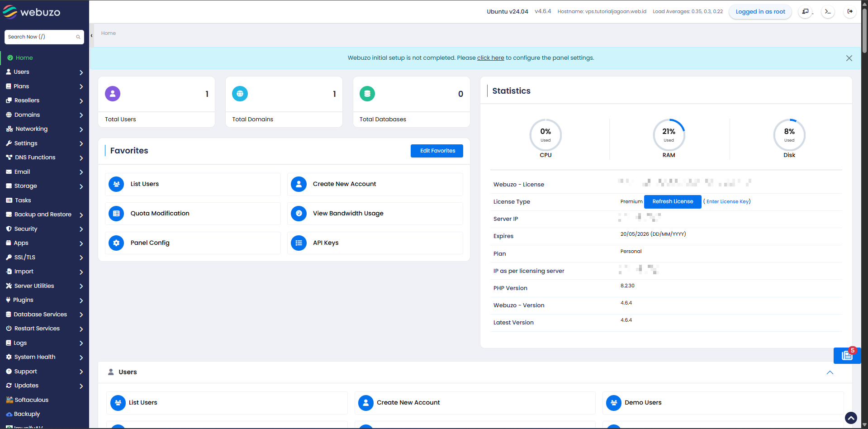Click the Refresh License button
The height and width of the screenshot is (429, 868).
point(673,202)
